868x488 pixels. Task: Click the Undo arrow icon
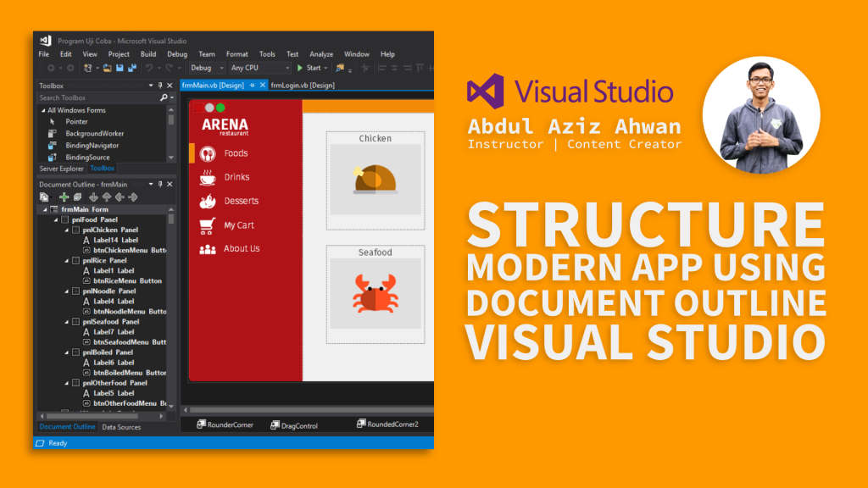click(x=149, y=68)
